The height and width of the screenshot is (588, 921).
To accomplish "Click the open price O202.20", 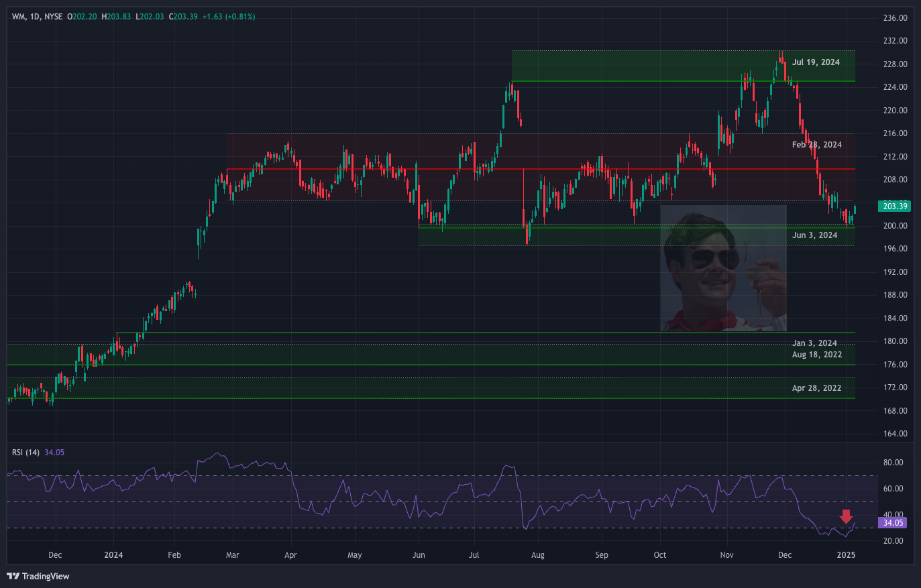I will 83,17.
